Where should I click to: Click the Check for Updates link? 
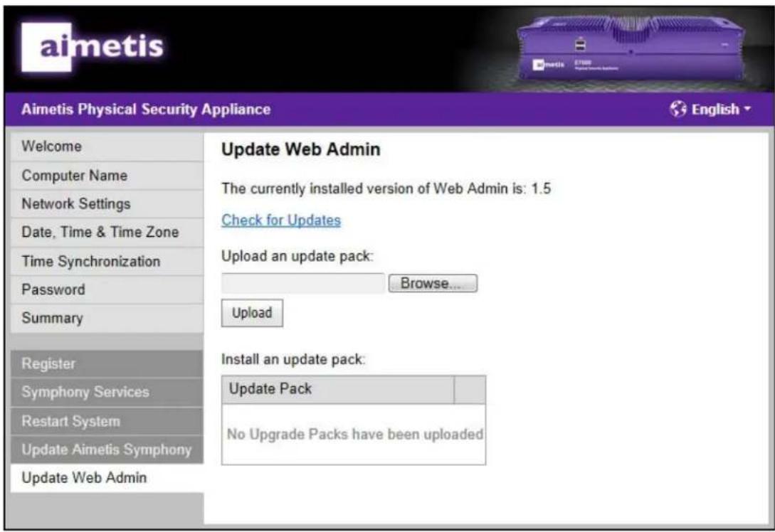pos(280,220)
